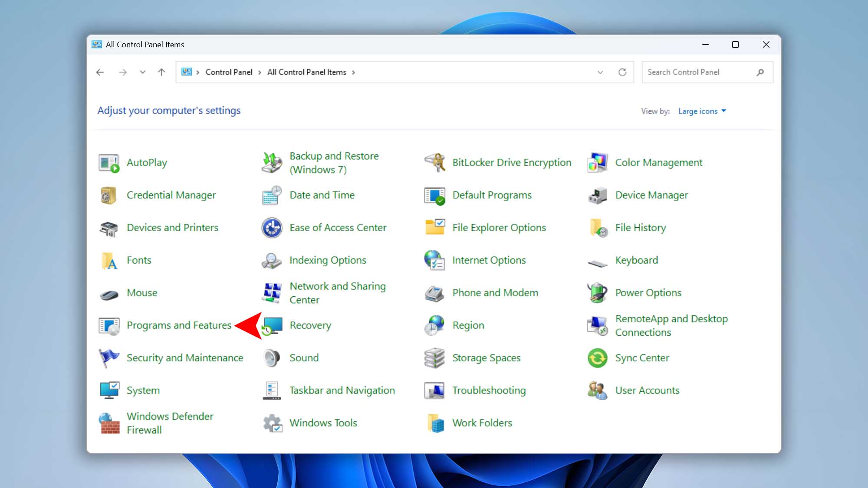Click the Default Programs icon
Screen dimensions: 868x488
435,196
